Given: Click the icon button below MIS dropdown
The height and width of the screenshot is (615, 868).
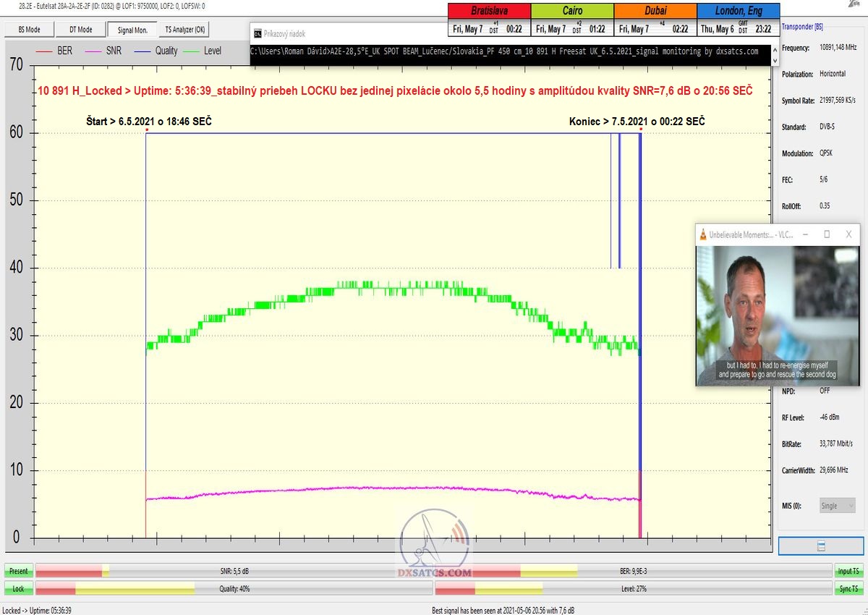Looking at the screenshot, I should click(820, 546).
